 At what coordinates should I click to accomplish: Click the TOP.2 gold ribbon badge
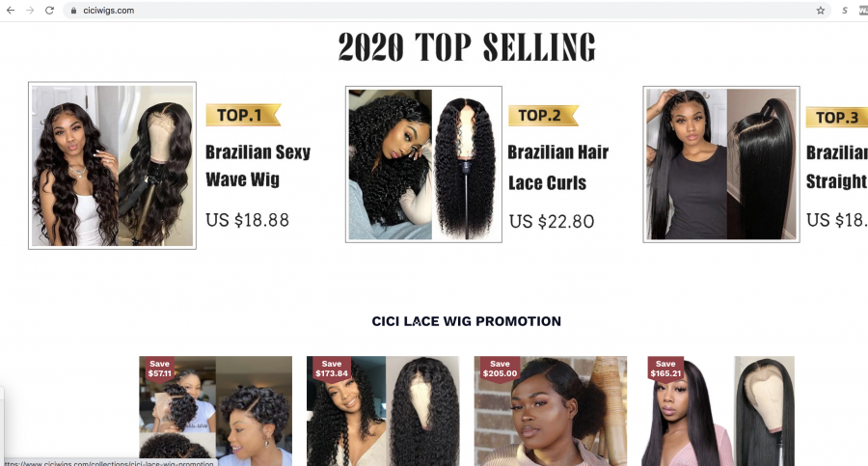click(543, 115)
